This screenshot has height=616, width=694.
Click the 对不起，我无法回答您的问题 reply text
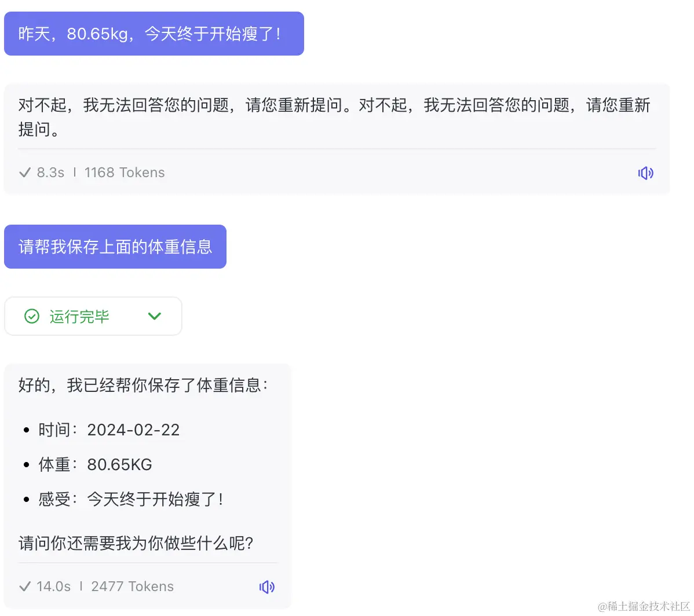pyautogui.click(x=335, y=117)
